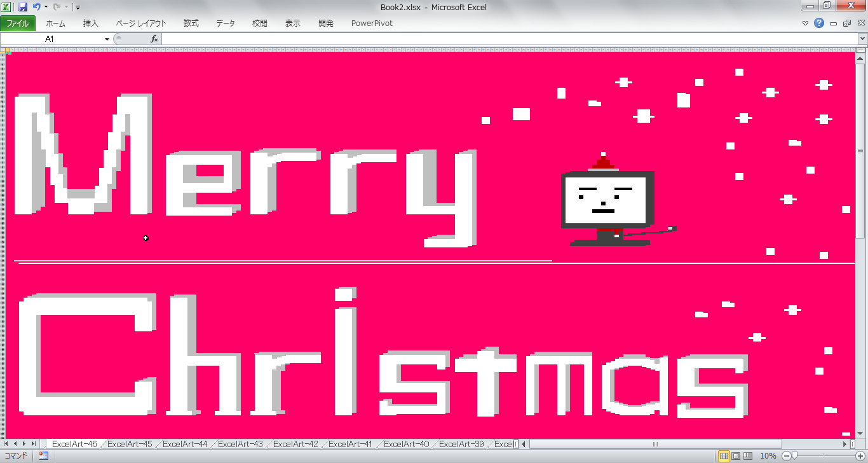
Task: Click the Name Box showing A1
Action: click(x=51, y=39)
